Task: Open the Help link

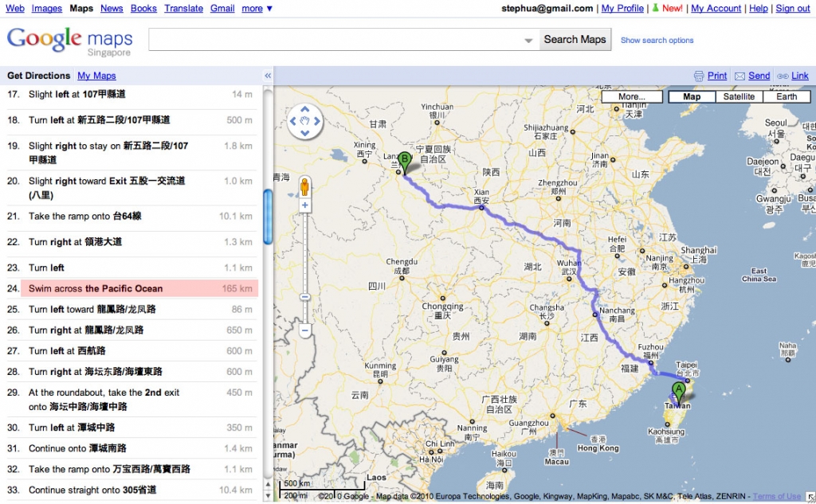Action: coord(759,8)
